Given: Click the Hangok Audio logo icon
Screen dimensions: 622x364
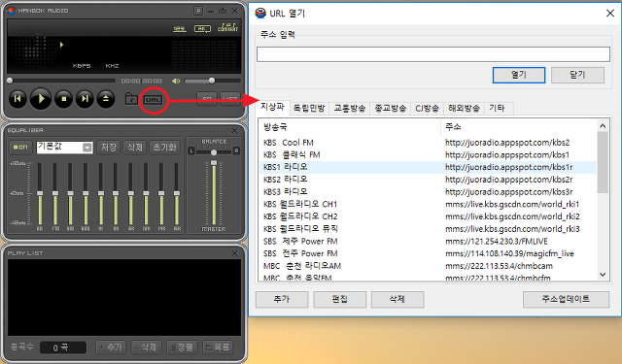Looking at the screenshot, I should [11, 11].
